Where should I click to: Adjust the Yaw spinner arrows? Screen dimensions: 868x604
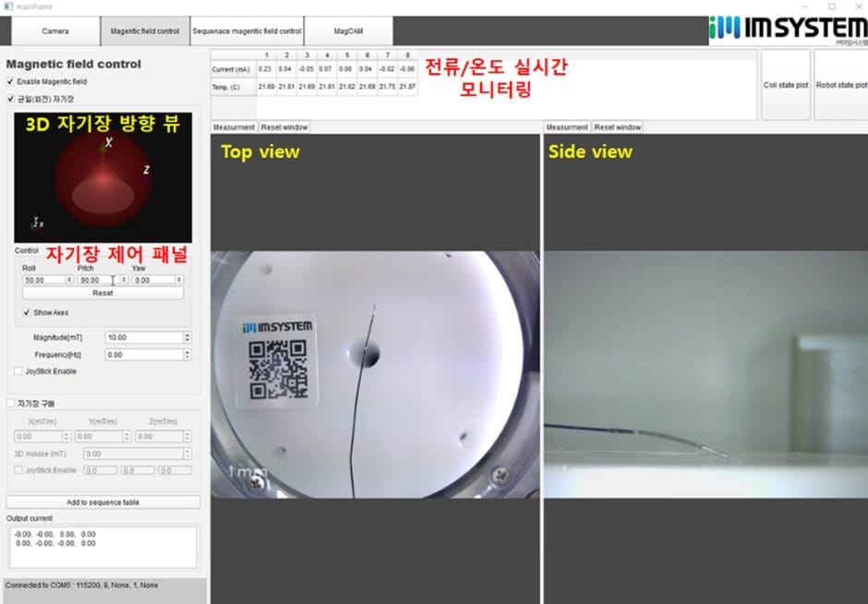179,280
